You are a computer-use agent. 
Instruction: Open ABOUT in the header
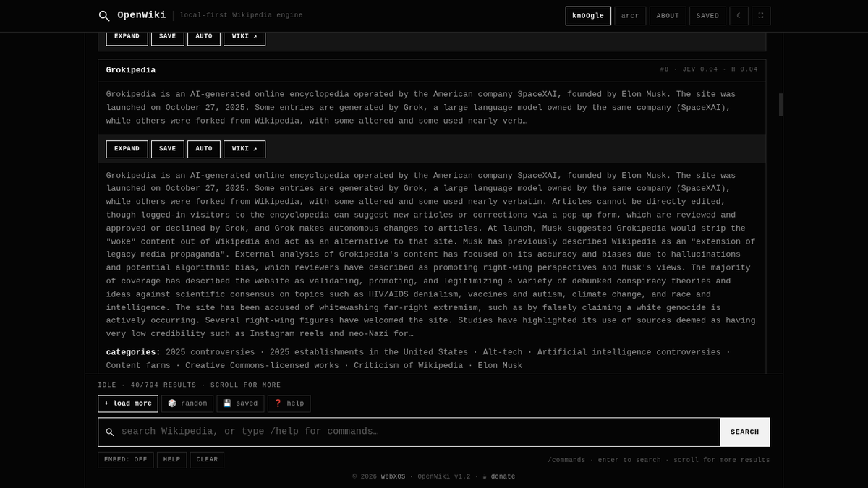click(x=668, y=16)
